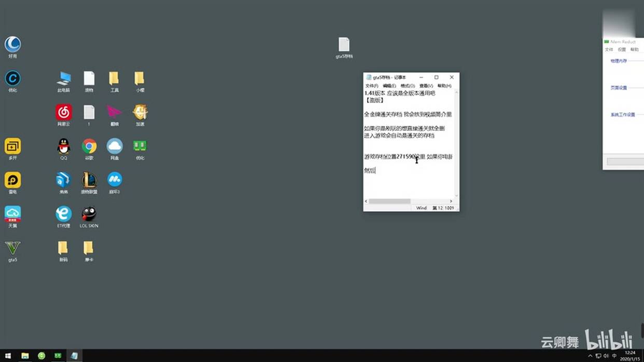Open the QQ penguin icon
This screenshot has height=362, width=644.
coord(63,147)
